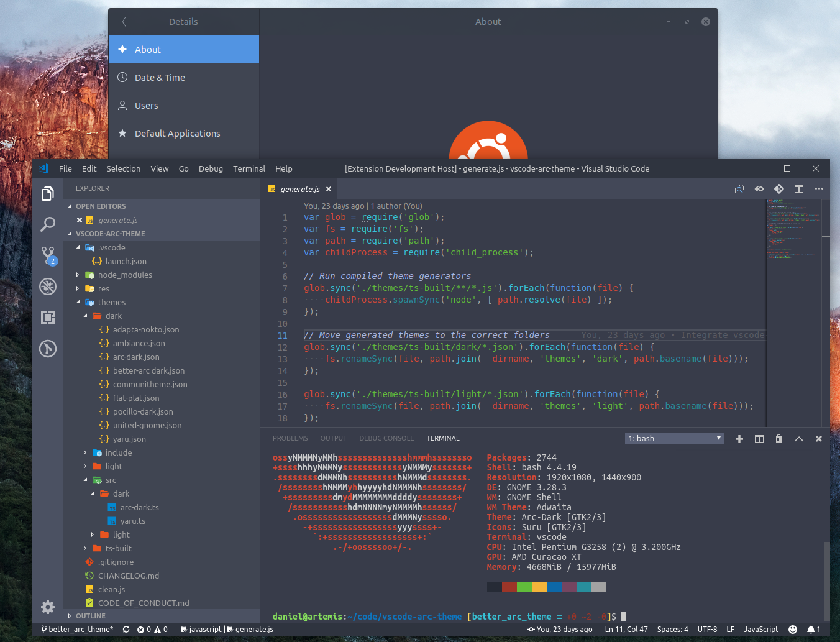Open arc-dark.json in the explorer
840x642 pixels.
click(x=162, y=357)
